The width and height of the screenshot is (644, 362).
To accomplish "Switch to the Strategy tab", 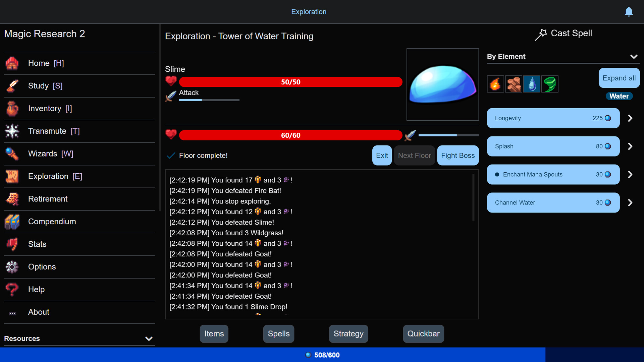I will [x=348, y=333].
